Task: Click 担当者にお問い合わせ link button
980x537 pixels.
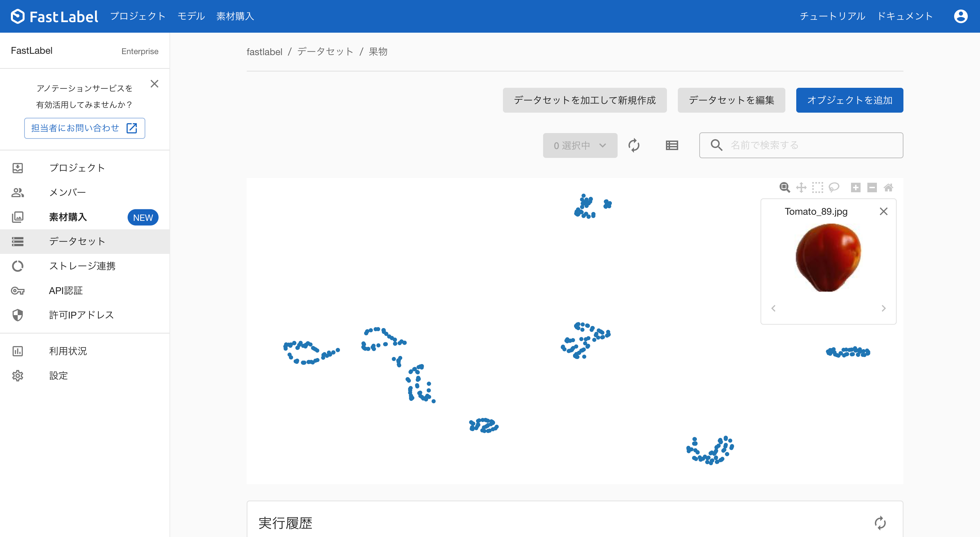Action: pos(84,128)
